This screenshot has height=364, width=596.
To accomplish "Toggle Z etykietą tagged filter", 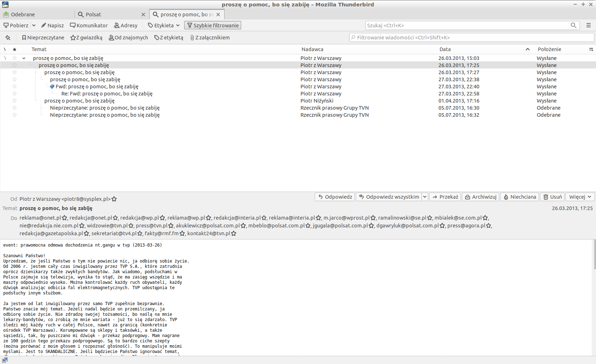I will tap(169, 38).
